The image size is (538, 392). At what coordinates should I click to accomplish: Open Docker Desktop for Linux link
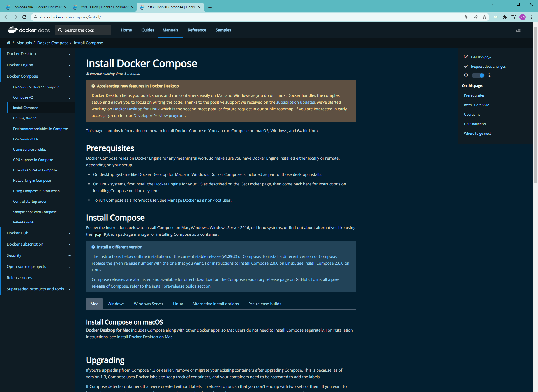pyautogui.click(x=136, y=109)
